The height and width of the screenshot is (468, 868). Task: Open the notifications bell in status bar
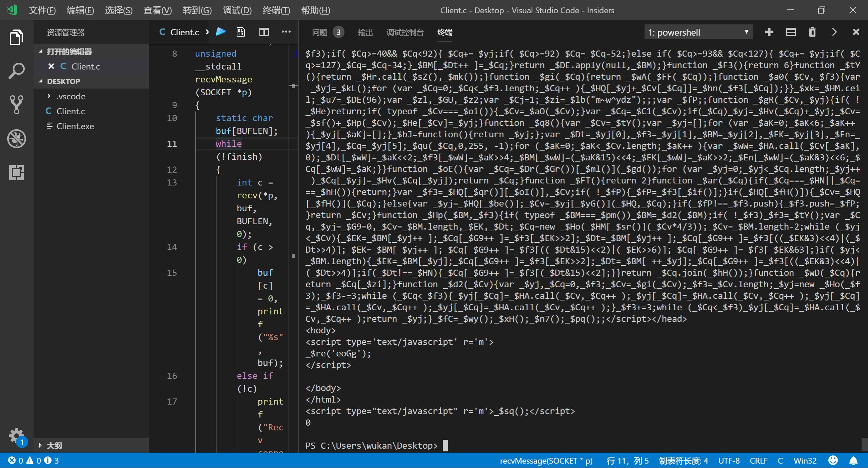click(853, 461)
